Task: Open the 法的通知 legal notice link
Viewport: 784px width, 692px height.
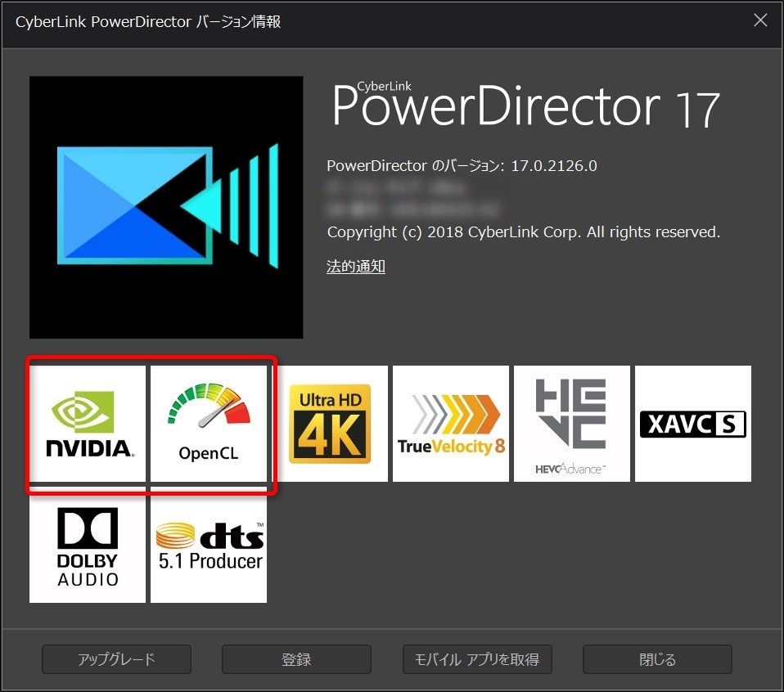Action: [x=355, y=267]
